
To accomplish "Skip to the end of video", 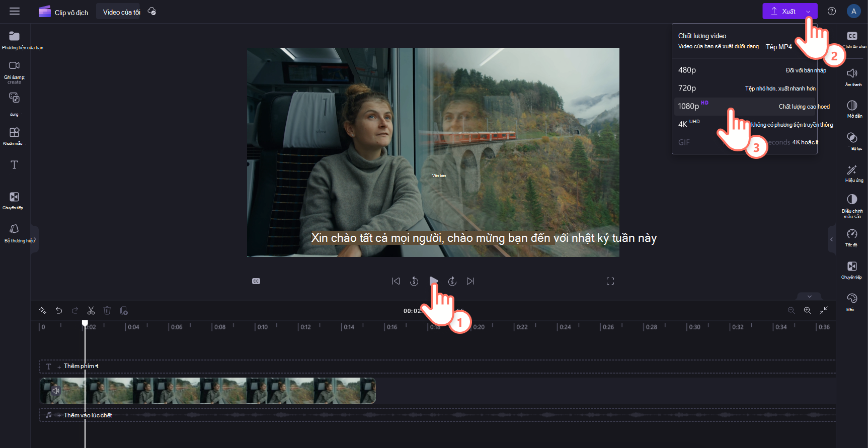I will 470,281.
